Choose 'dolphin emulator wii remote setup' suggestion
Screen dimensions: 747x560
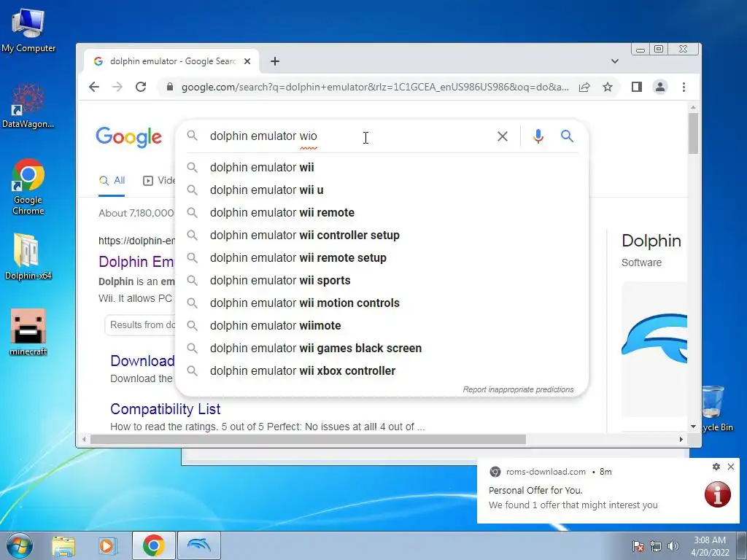pos(382,257)
